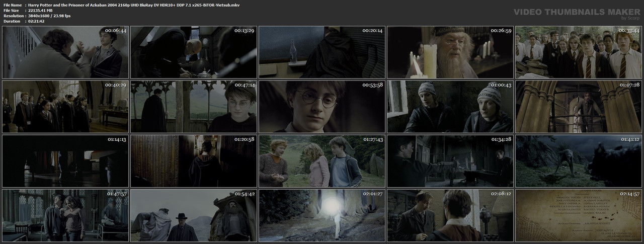Viewport: 644px width, 244px height.
Task: Select the thumbnail stamped 01:20:58
Action: point(194,161)
